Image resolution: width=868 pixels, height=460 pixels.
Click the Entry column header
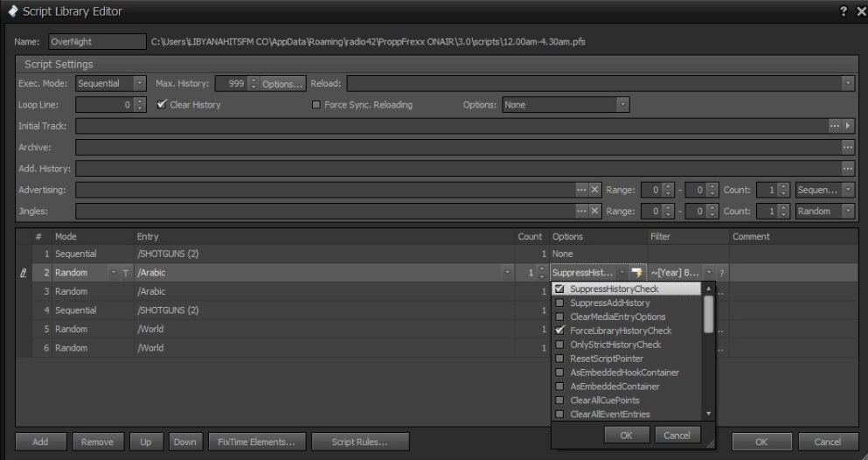[x=324, y=236]
